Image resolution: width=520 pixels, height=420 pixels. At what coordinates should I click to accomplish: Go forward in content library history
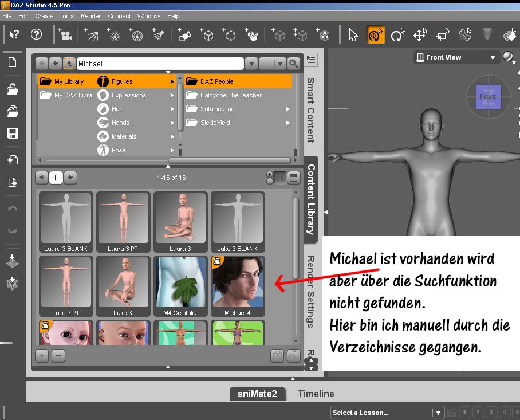click(56, 64)
